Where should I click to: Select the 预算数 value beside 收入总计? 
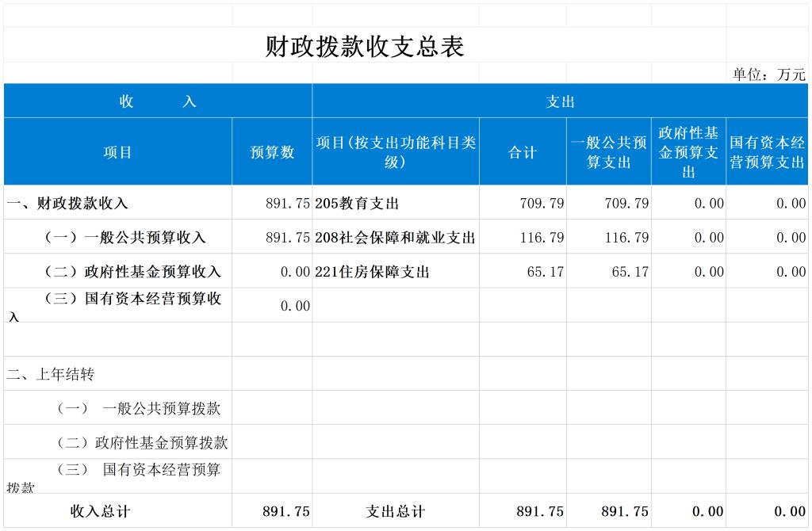tap(286, 512)
